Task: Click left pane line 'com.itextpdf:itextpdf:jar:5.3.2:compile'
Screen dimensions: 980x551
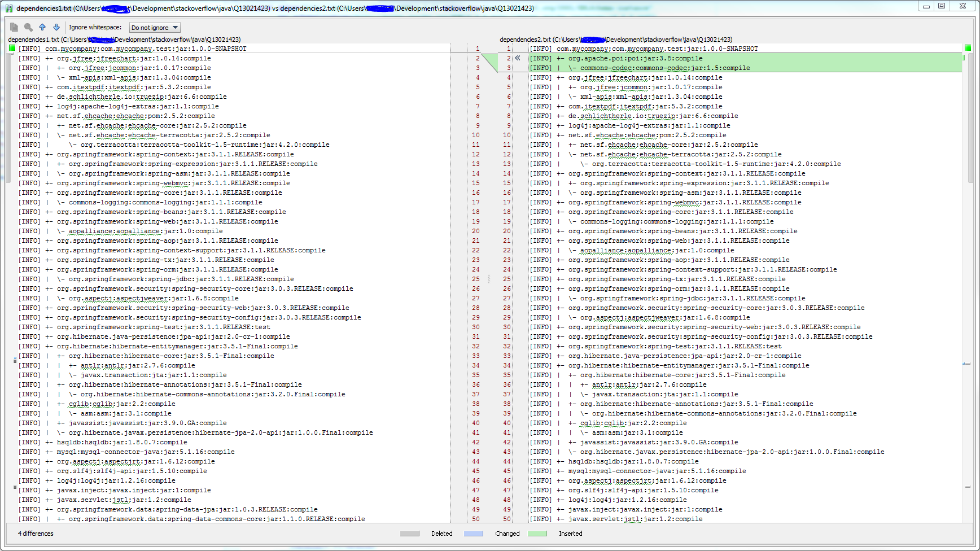Action: (x=134, y=87)
